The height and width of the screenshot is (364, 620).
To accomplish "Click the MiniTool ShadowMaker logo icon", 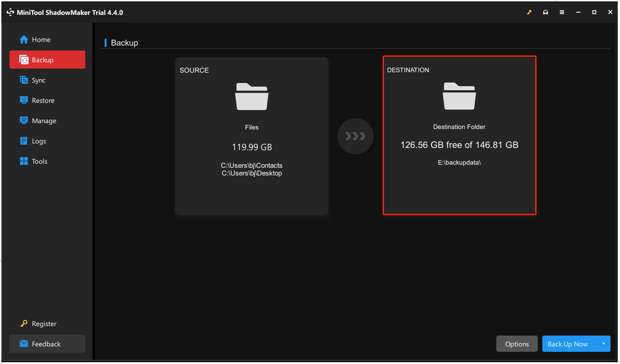I will coord(10,13).
